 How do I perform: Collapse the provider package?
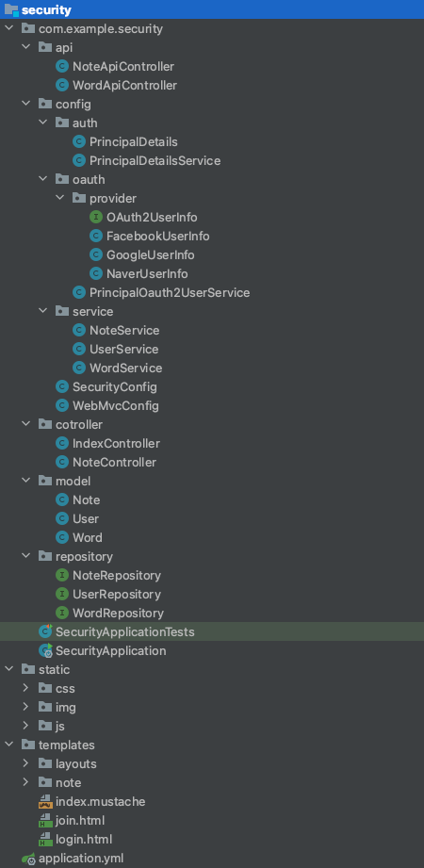coord(59,198)
